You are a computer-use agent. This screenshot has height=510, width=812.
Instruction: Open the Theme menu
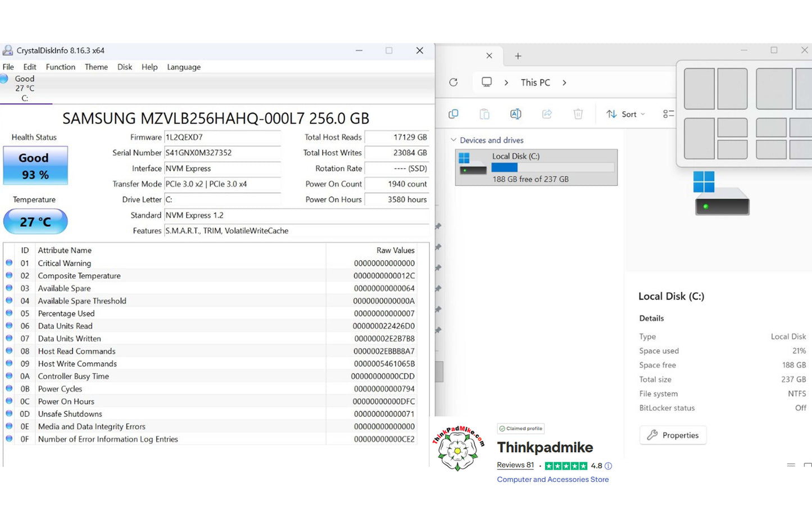click(x=96, y=67)
